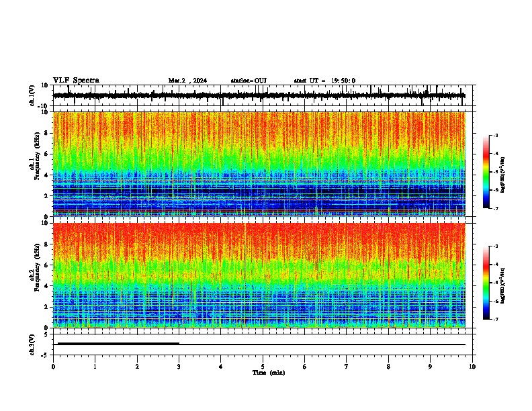
Task: Click the ch.1 spectrogram plot area
Action: [259, 164]
